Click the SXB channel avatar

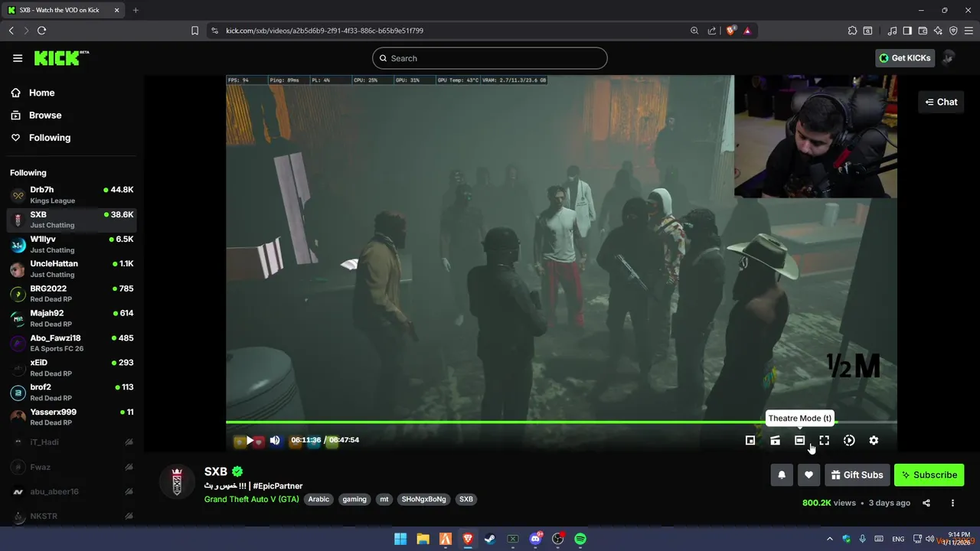pos(177,481)
